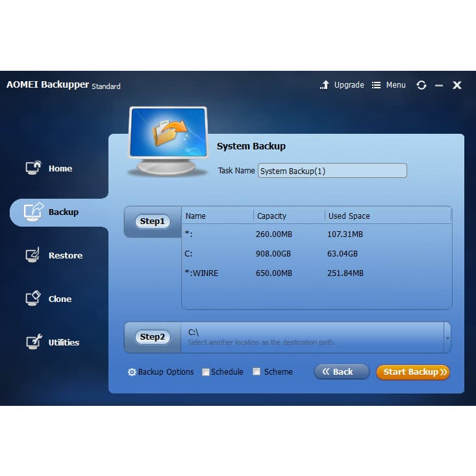This screenshot has height=476, width=476.
Task: Minimize the AOMEI Backupper window
Action: [x=439, y=86]
